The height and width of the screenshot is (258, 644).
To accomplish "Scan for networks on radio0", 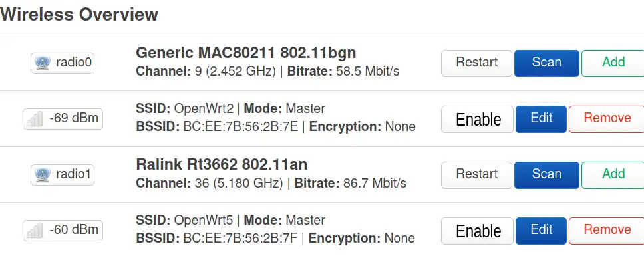I will (x=547, y=63).
